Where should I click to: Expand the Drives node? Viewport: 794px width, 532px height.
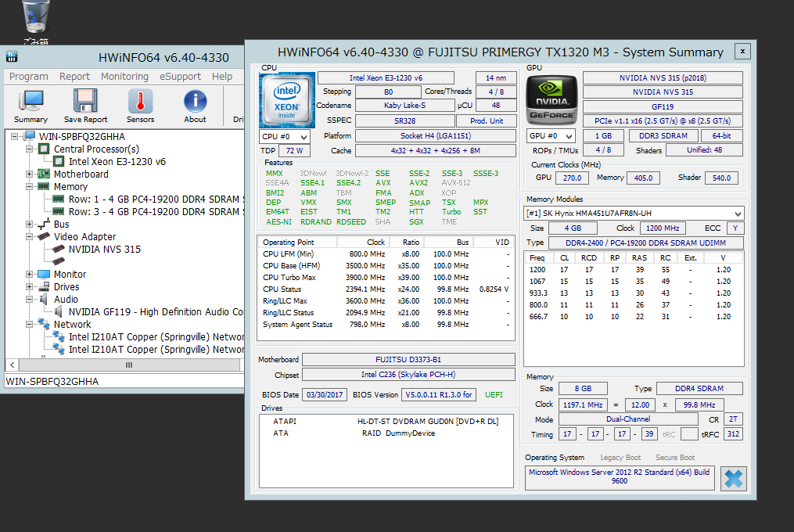click(30, 287)
